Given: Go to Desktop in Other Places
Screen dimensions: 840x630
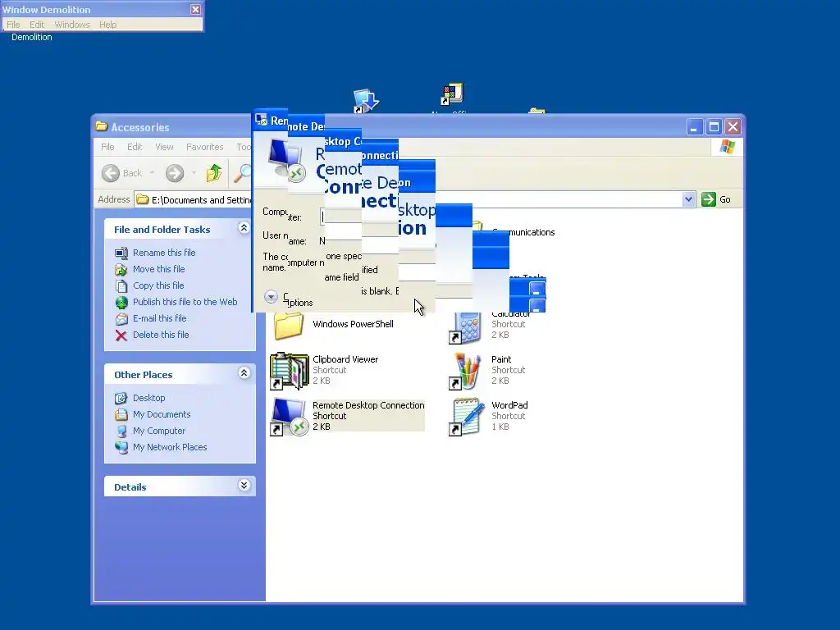Looking at the screenshot, I should pos(149,398).
